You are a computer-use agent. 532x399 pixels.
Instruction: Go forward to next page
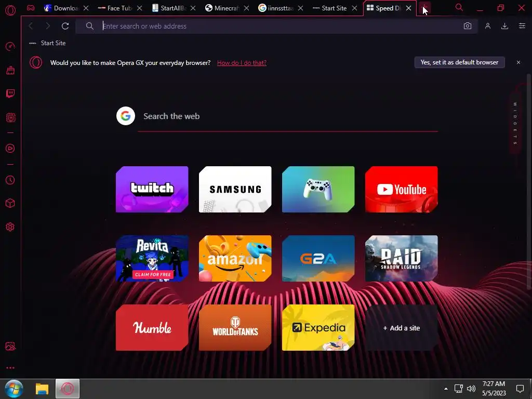[x=48, y=26]
